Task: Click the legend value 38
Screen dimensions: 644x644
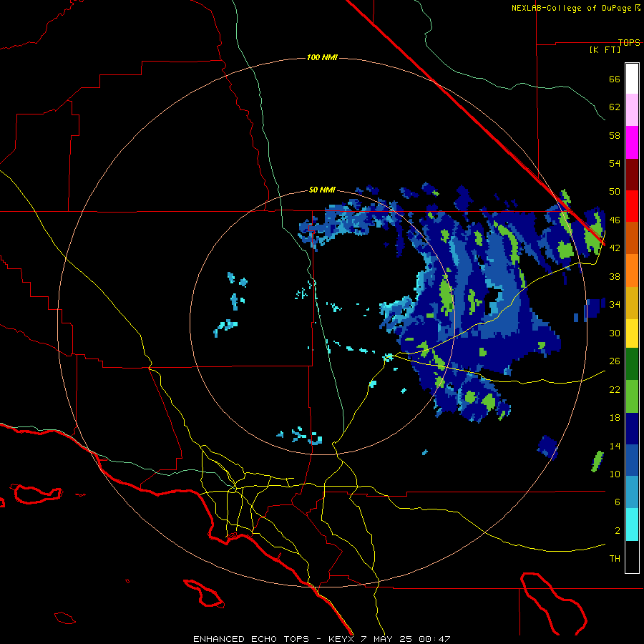Action: coord(615,276)
